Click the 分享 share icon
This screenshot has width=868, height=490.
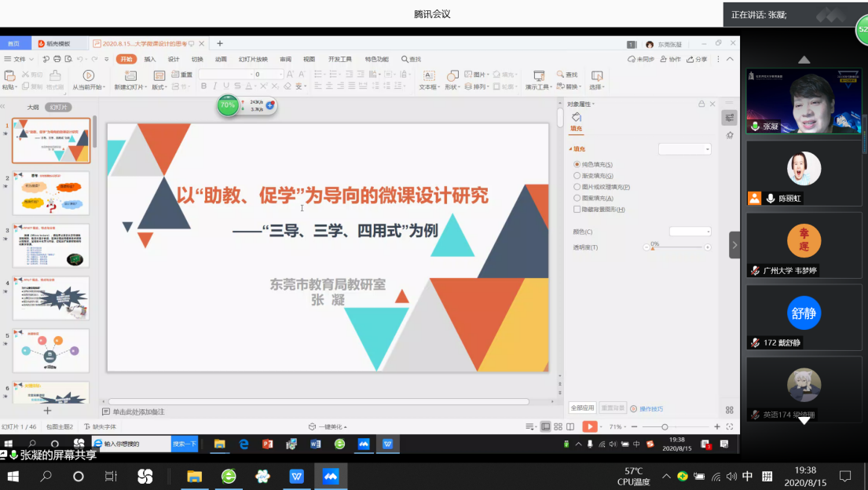pyautogui.click(x=696, y=59)
